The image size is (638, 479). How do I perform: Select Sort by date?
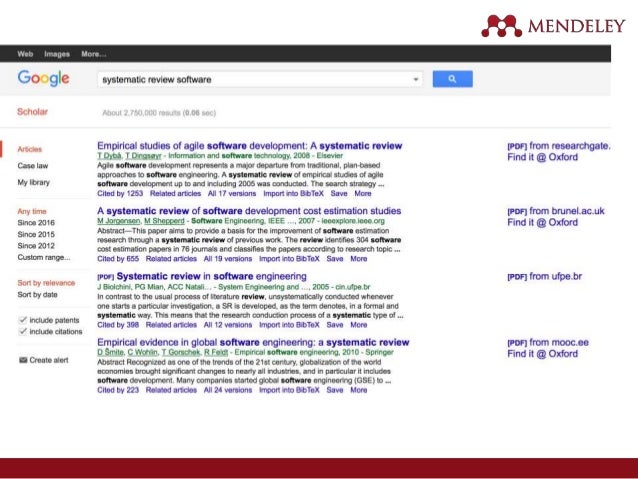point(37,294)
